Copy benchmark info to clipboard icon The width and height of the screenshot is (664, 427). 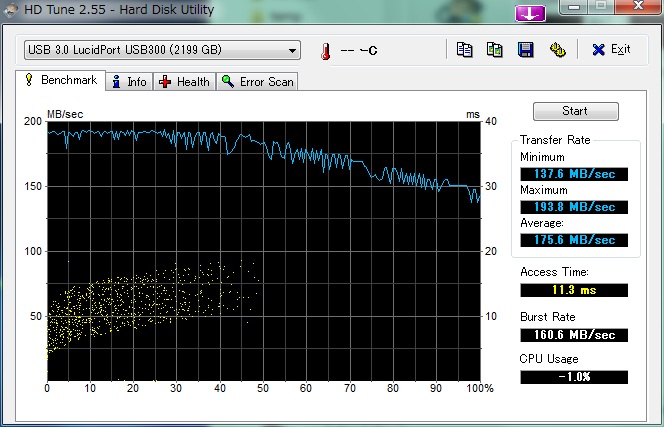[465, 50]
